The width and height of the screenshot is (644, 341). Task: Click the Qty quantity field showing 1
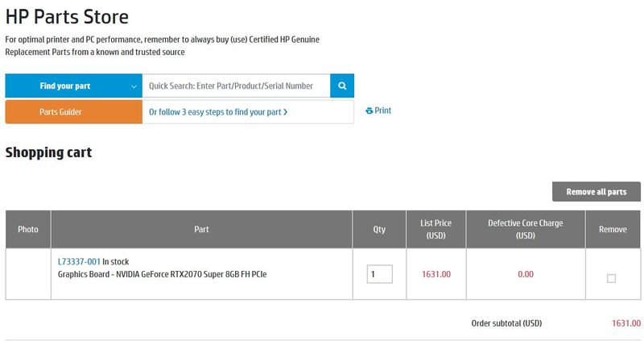coord(379,274)
